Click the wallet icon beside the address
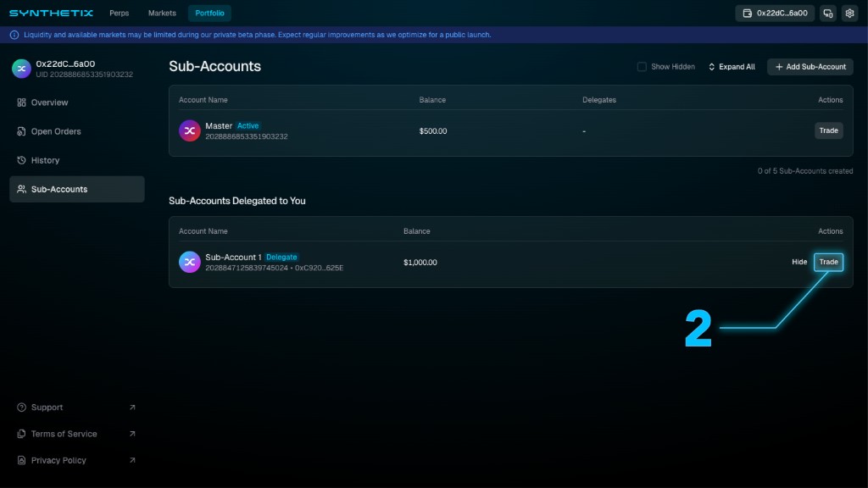 (747, 13)
